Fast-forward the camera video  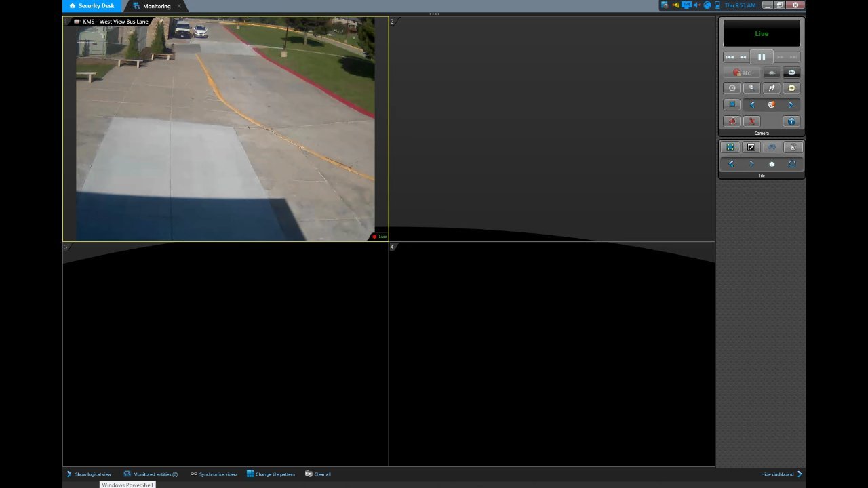[780, 57]
